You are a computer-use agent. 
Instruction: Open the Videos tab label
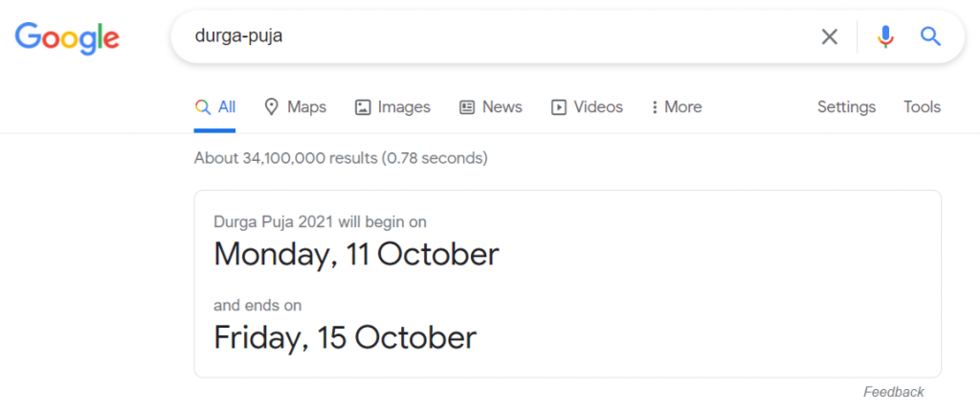tap(598, 107)
